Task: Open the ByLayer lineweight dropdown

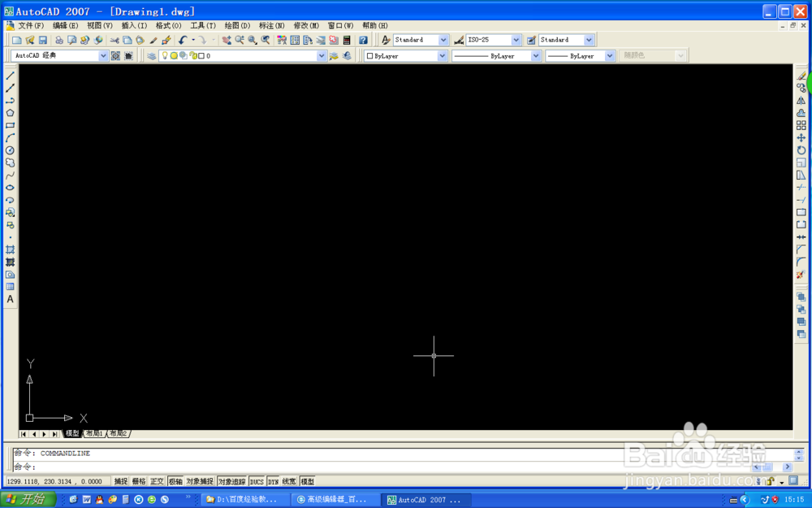Action: pos(610,56)
